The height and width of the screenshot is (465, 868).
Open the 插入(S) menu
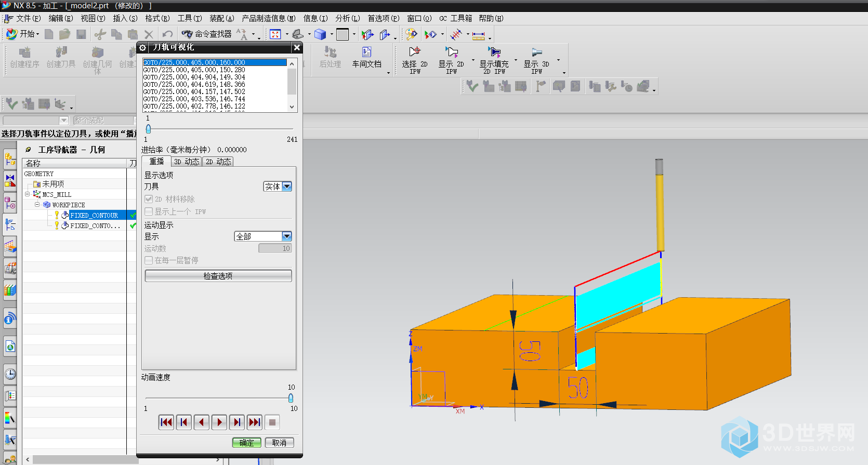tap(125, 18)
